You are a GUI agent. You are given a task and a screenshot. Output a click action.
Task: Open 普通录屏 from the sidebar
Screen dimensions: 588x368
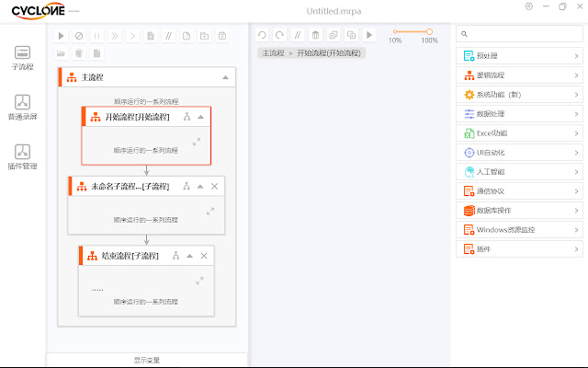(x=22, y=108)
